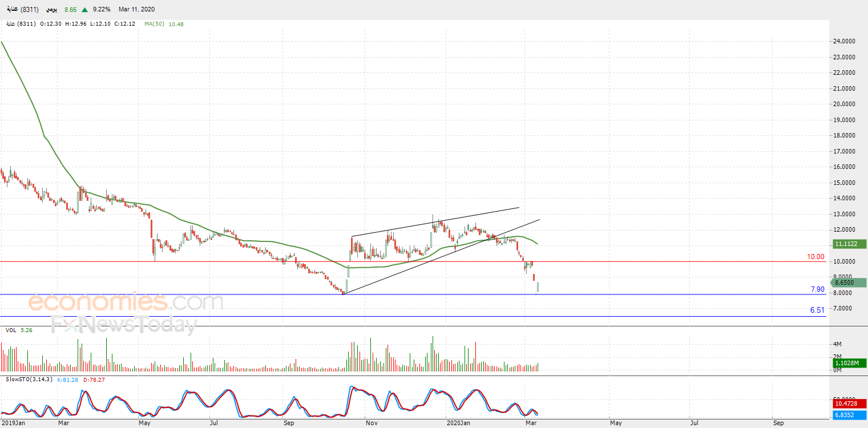Image resolution: width=868 pixels, height=428 pixels.
Task: Click the 24.0000 price axis label
Action: click(x=845, y=41)
